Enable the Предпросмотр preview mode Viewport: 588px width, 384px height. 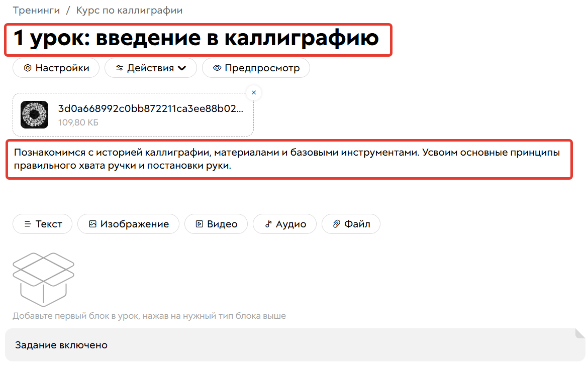tap(255, 68)
